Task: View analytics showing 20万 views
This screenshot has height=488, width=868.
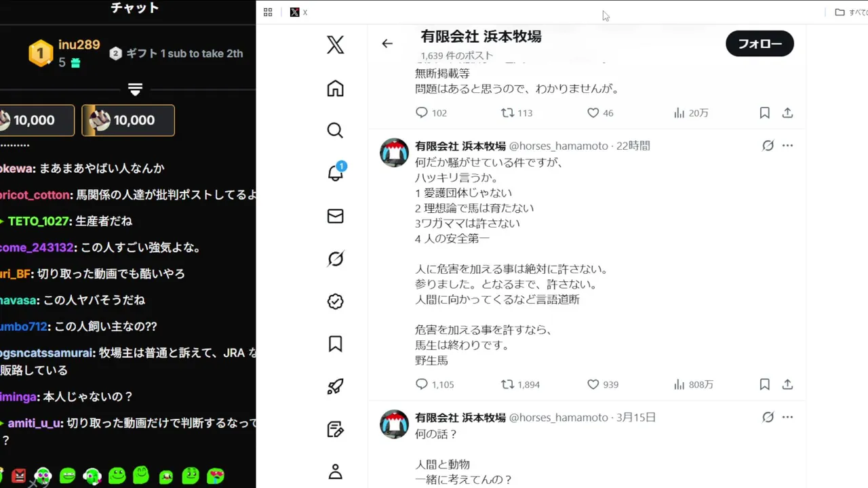Action: click(x=690, y=113)
